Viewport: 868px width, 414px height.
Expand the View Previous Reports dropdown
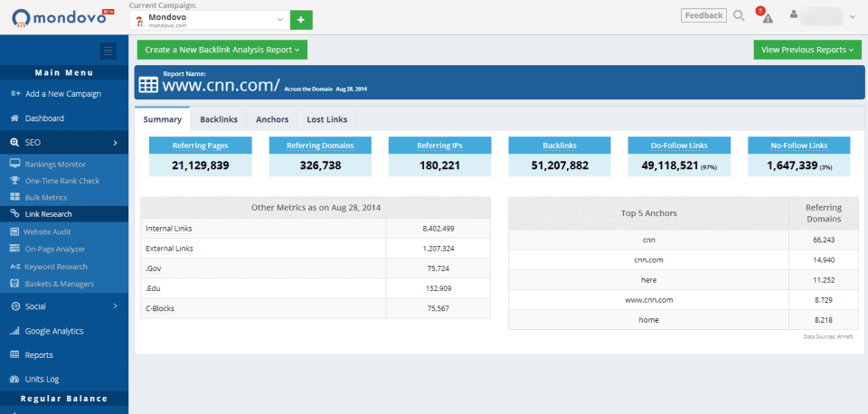[807, 50]
